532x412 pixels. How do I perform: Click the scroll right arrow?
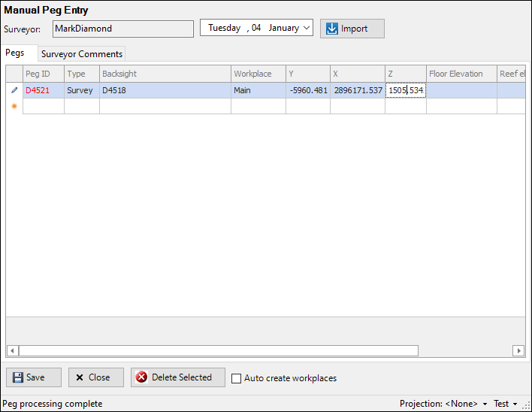(x=518, y=350)
